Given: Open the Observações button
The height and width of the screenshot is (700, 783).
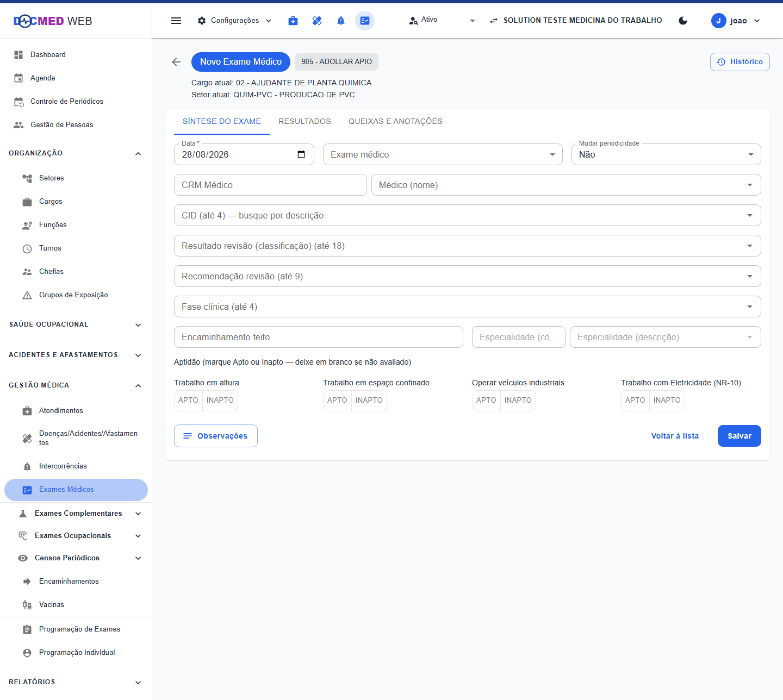Looking at the screenshot, I should [216, 436].
